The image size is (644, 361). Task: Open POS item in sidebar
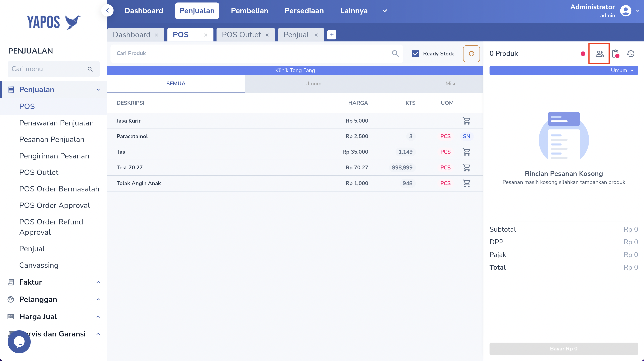(27, 106)
